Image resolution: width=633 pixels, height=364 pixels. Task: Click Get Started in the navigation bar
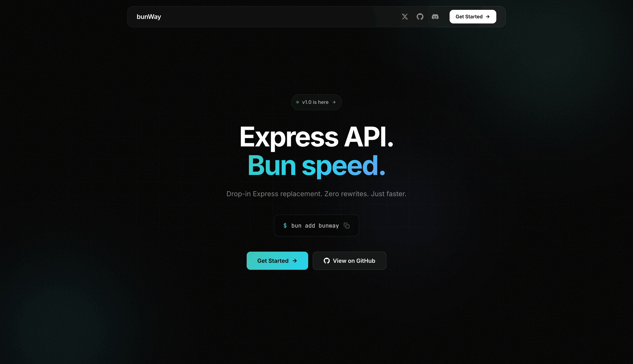pos(473,16)
